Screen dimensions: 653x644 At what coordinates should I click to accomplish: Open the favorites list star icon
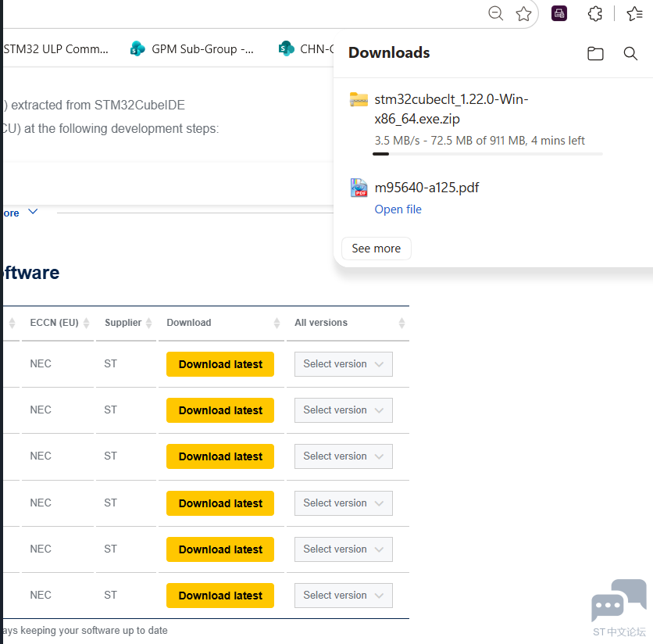pyautogui.click(x=635, y=13)
